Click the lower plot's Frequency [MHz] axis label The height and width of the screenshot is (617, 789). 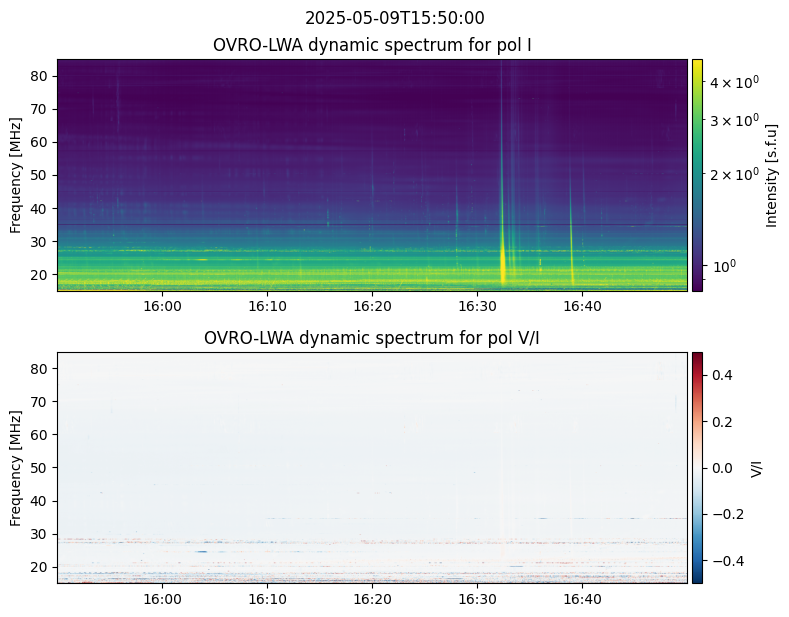point(16,467)
